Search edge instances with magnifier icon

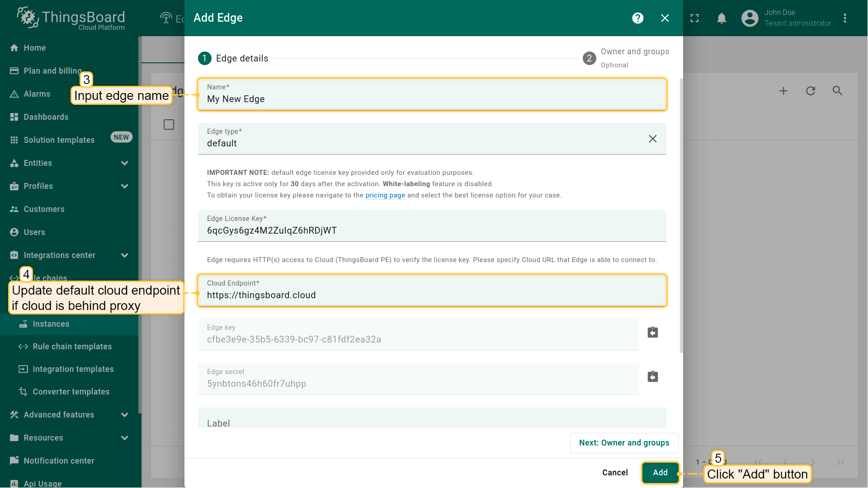click(838, 91)
